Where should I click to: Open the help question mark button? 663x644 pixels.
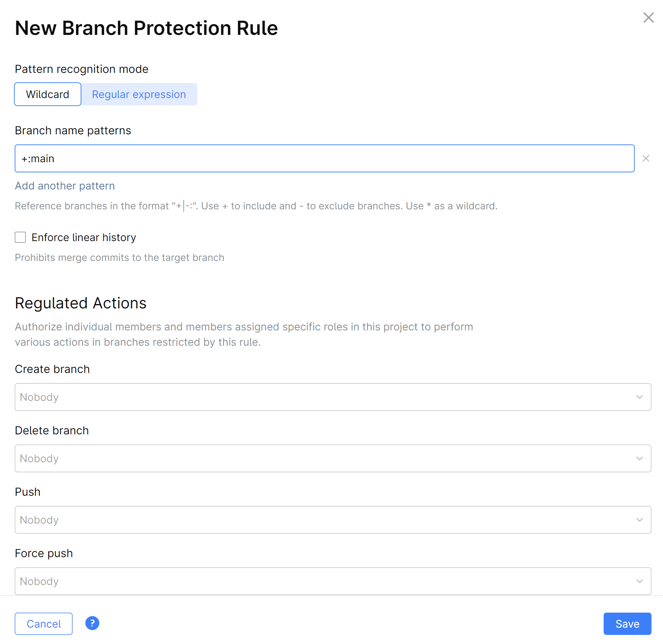coord(92,623)
